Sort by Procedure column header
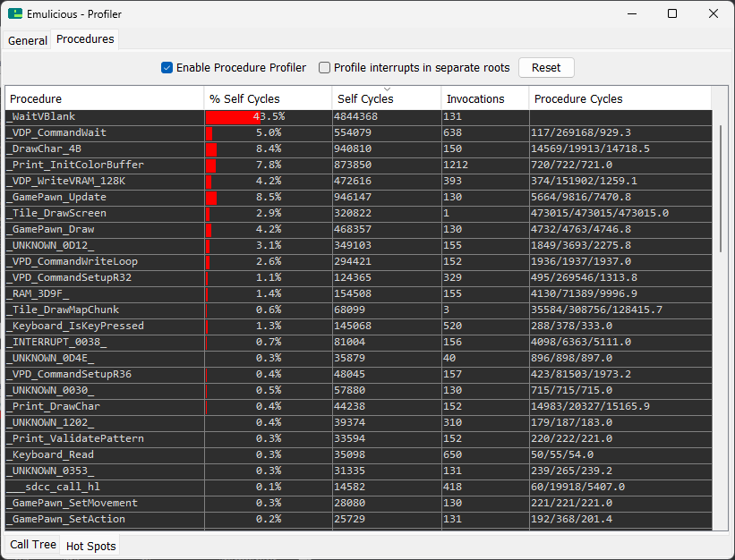This screenshot has width=735, height=560. pos(105,98)
